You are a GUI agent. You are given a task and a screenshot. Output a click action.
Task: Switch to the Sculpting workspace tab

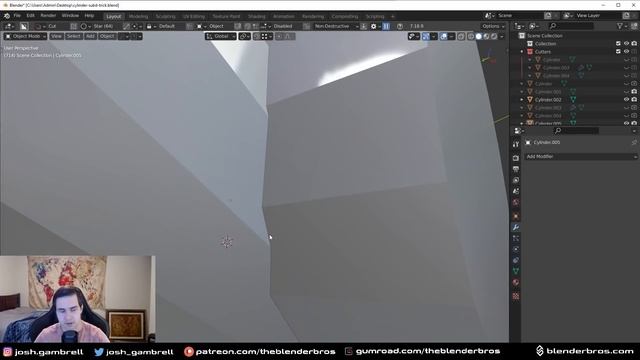point(165,16)
